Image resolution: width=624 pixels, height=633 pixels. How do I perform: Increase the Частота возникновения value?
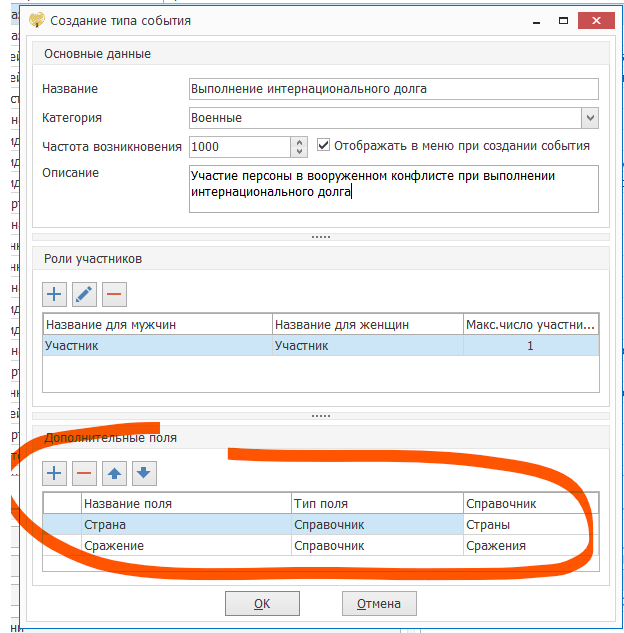tap(299, 141)
